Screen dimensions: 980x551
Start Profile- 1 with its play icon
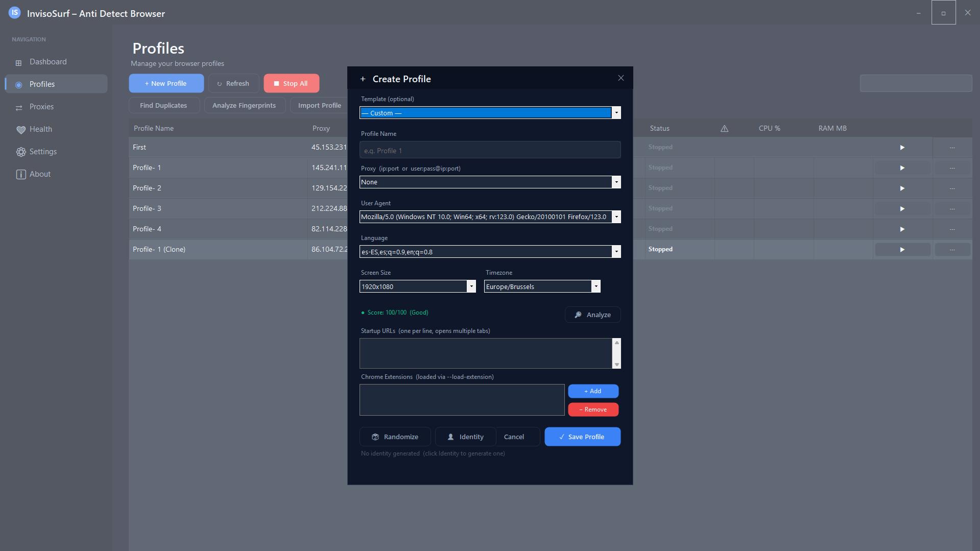[x=902, y=168]
